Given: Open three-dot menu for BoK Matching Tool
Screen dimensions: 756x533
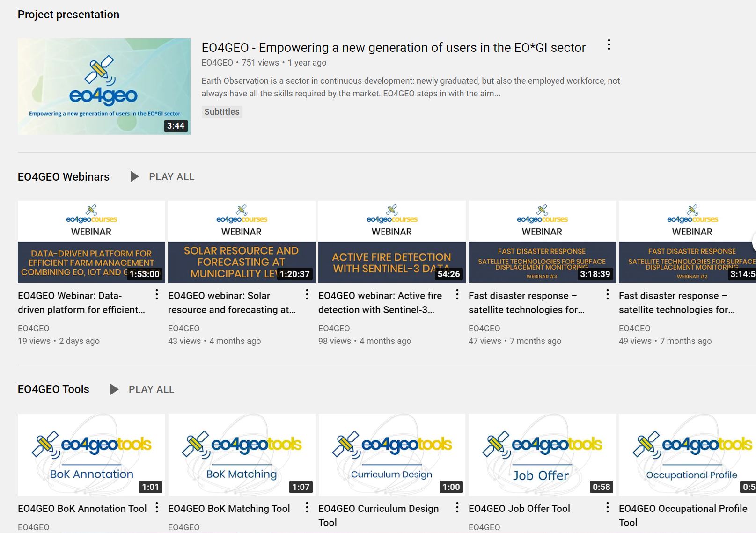Looking at the screenshot, I should coord(307,507).
